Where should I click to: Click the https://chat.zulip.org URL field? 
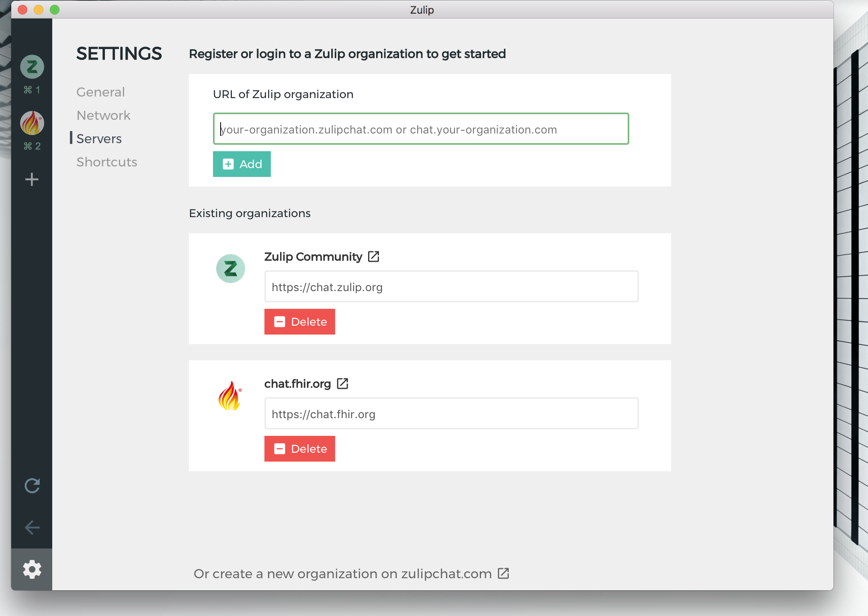point(451,286)
